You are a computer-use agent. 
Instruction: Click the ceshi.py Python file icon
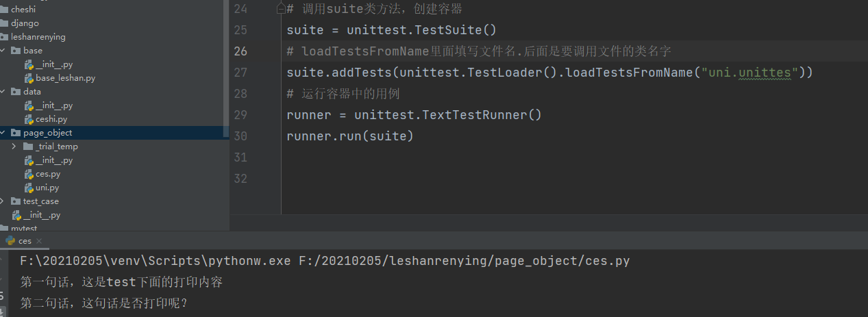pos(29,119)
